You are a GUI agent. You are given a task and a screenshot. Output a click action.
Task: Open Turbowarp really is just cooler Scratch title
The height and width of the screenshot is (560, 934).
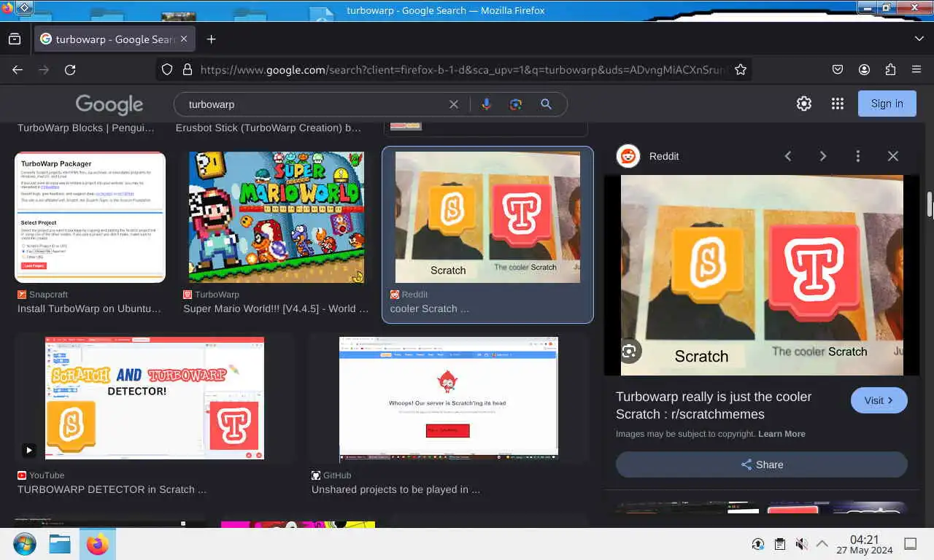point(714,405)
